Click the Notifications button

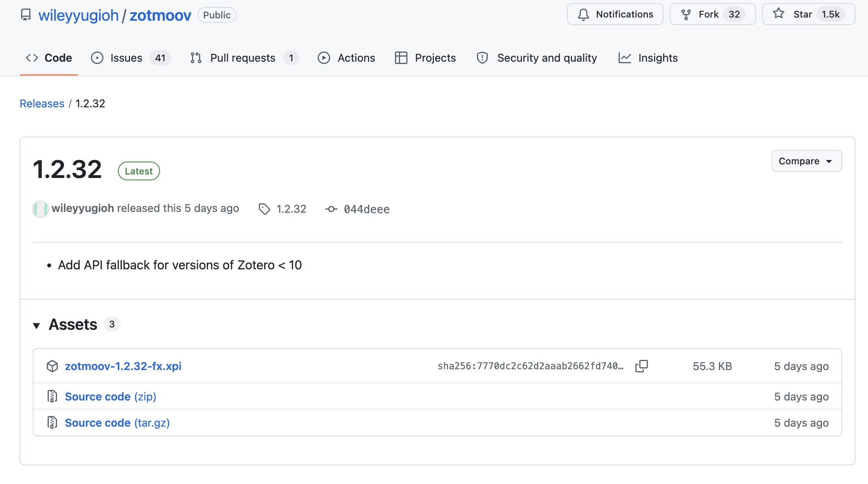pyautogui.click(x=615, y=14)
